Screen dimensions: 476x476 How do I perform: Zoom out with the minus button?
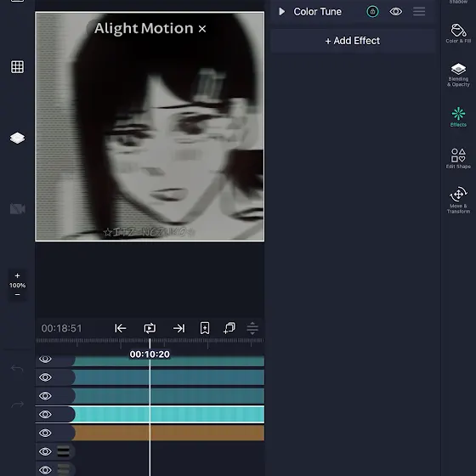click(x=17, y=294)
